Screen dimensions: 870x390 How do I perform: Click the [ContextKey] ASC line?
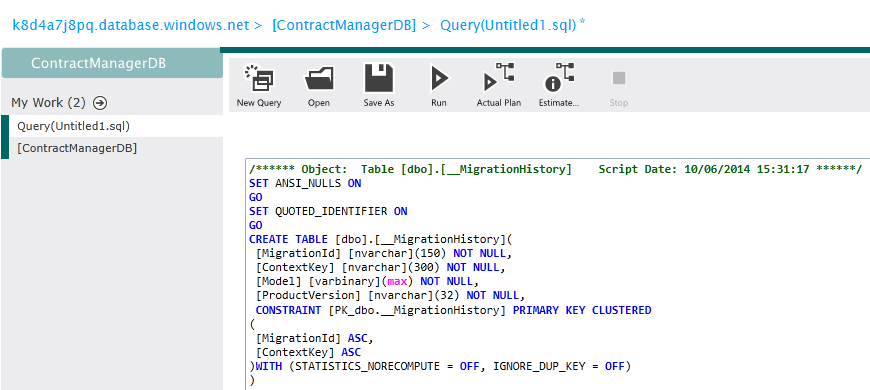pos(308,352)
